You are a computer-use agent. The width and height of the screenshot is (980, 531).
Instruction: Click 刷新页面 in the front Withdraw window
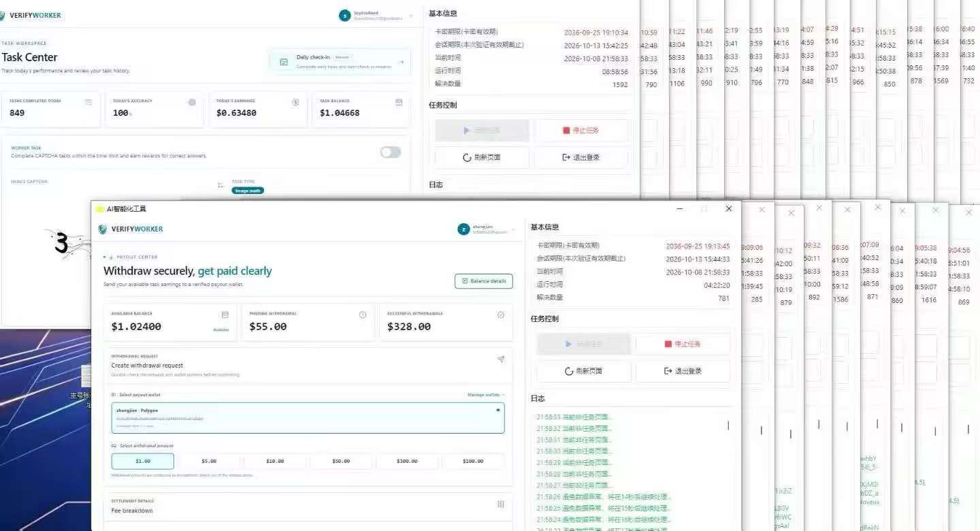click(x=584, y=371)
